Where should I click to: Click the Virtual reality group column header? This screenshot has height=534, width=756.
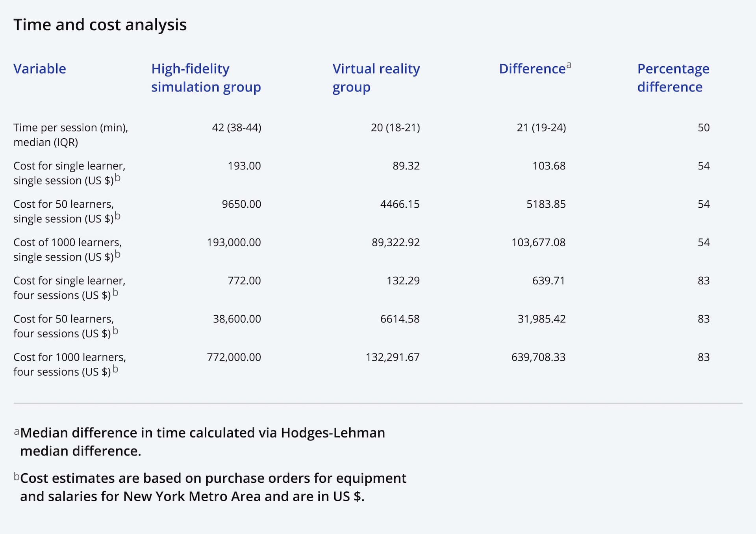coord(376,78)
